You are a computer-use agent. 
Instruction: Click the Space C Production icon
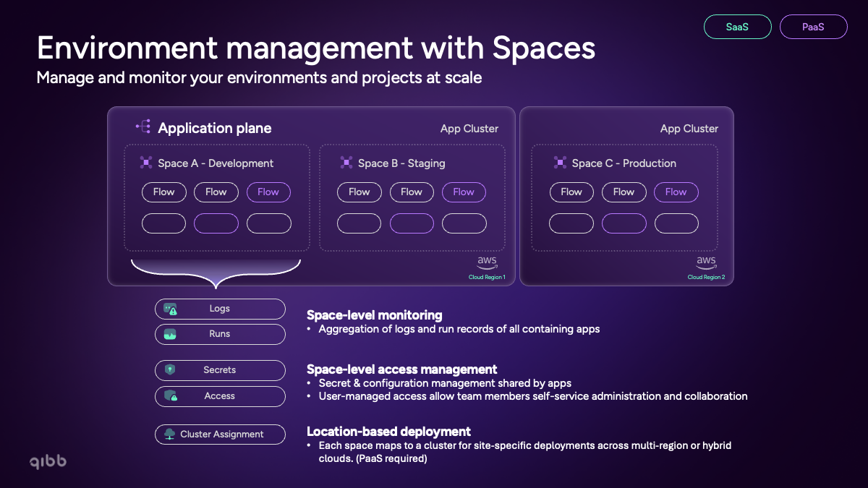coord(560,163)
